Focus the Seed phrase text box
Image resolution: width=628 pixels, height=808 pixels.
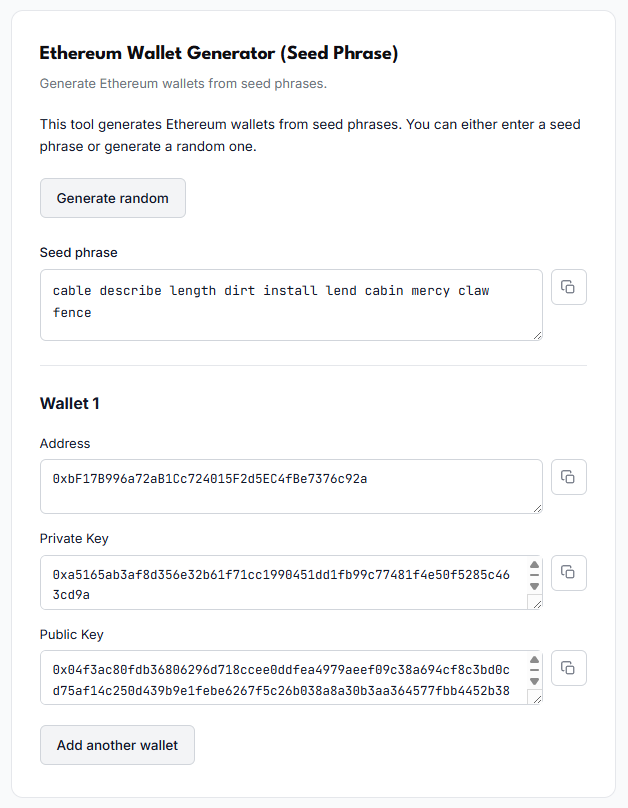pyautogui.click(x=290, y=303)
